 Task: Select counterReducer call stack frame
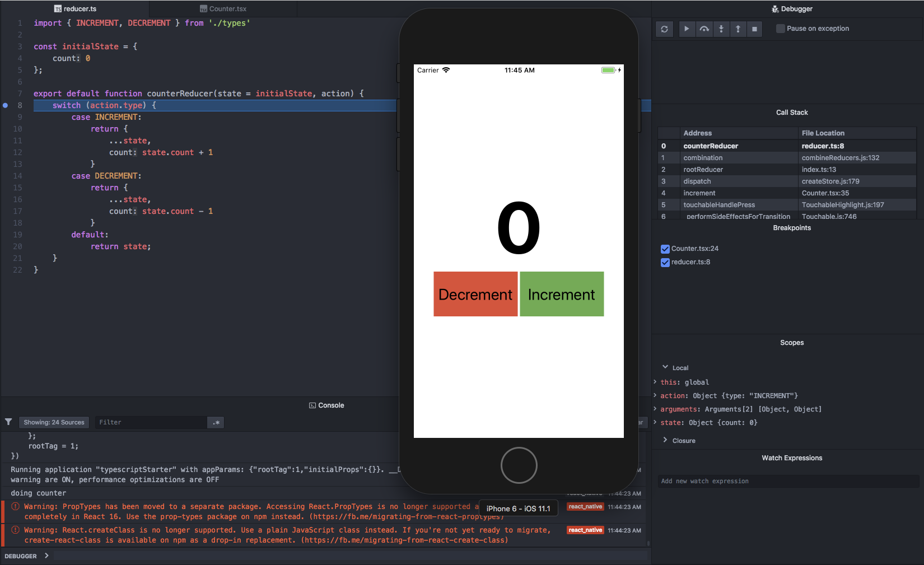point(787,146)
